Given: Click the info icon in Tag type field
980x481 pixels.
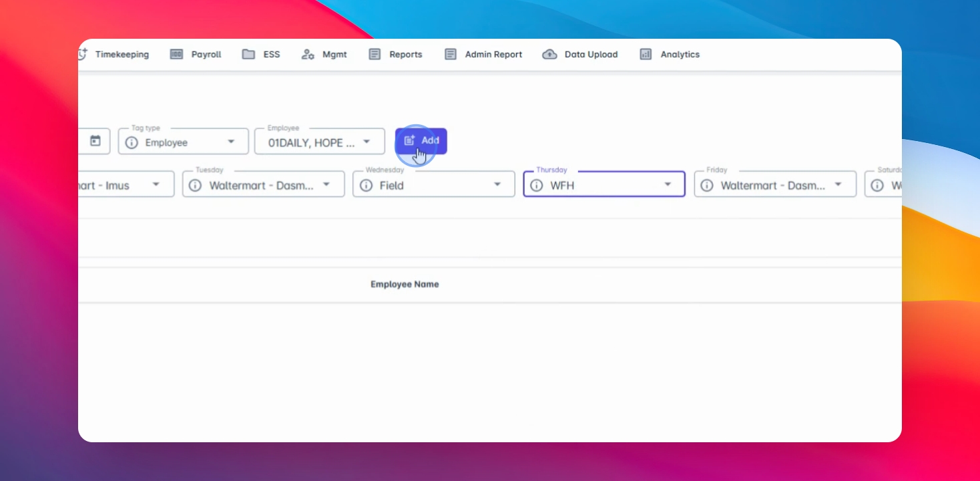Looking at the screenshot, I should [132, 143].
